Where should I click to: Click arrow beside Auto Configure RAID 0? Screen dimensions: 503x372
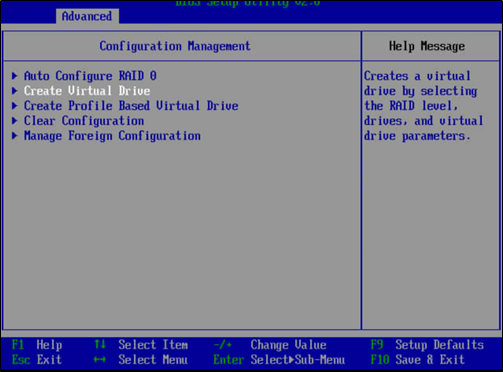pos(15,76)
